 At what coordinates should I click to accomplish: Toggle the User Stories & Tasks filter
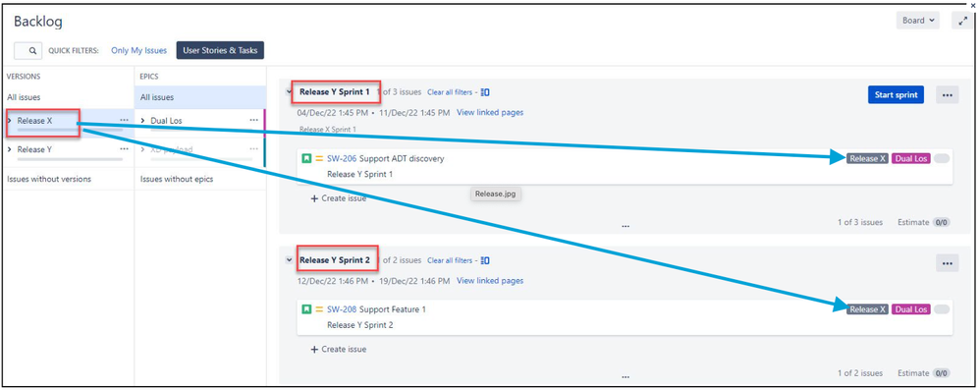220,51
